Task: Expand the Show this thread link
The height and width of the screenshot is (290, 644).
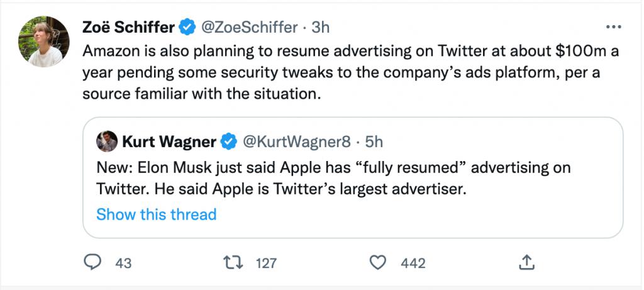Action: (156, 214)
